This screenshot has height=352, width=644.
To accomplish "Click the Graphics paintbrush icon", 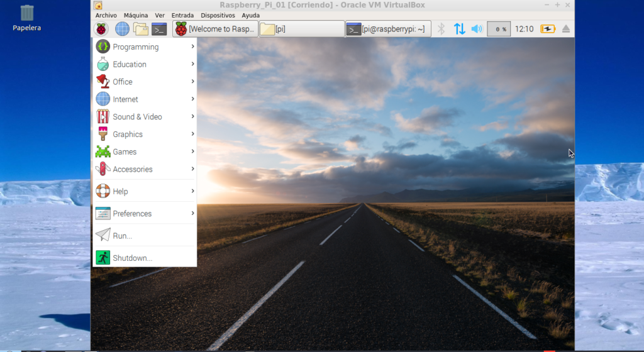I will click(103, 134).
